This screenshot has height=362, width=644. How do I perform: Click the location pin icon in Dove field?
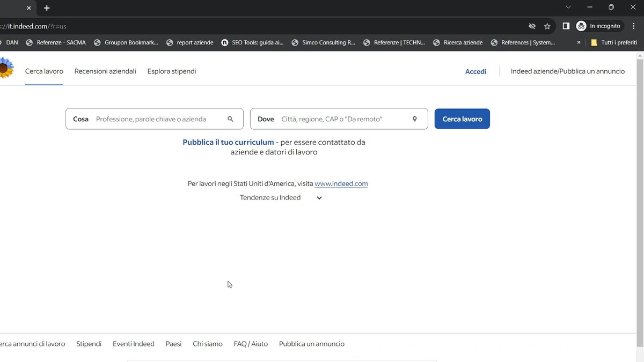coord(415,119)
